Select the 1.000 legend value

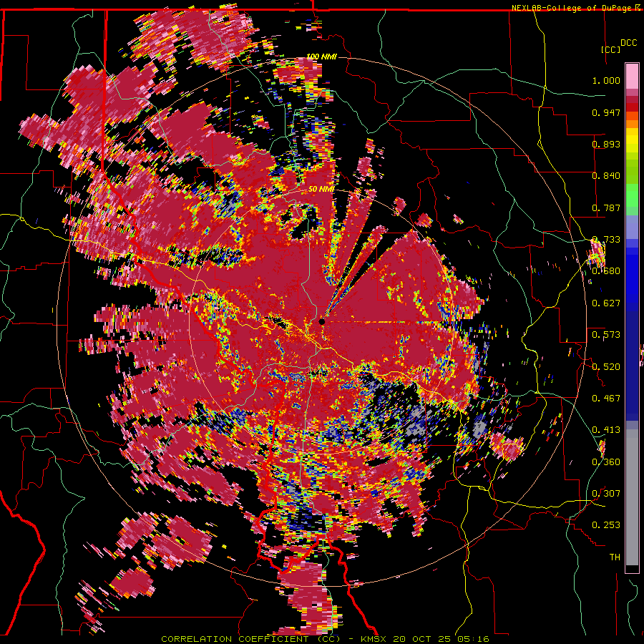[606, 80]
